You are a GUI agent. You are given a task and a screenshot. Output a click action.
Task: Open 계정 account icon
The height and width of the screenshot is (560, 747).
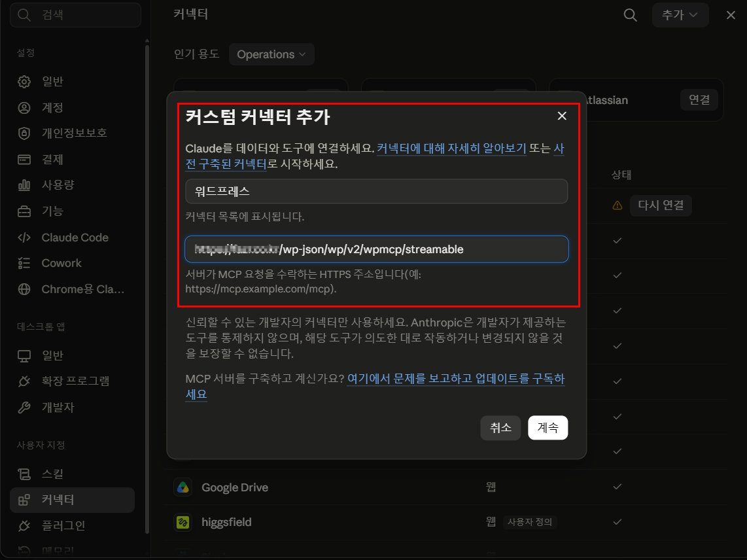[x=24, y=108]
